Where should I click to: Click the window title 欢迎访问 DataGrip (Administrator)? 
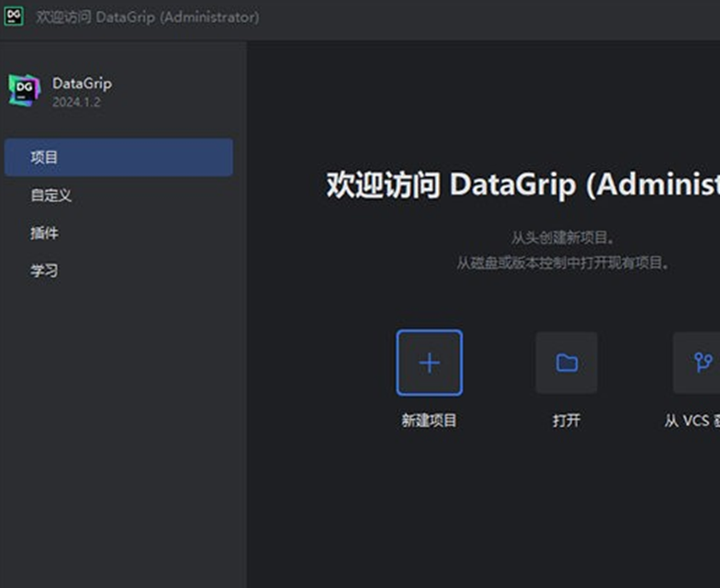pyautogui.click(x=147, y=17)
